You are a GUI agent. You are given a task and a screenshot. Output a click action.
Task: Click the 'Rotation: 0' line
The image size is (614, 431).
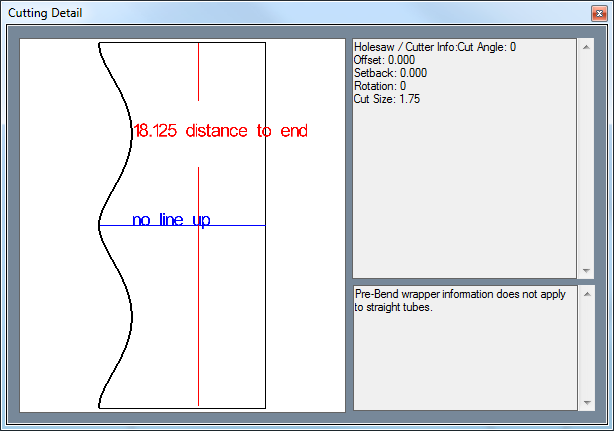[x=380, y=86]
